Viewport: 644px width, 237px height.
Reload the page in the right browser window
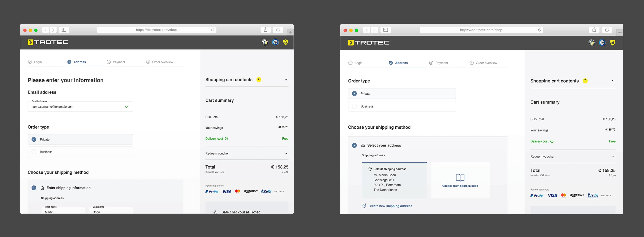tap(540, 30)
